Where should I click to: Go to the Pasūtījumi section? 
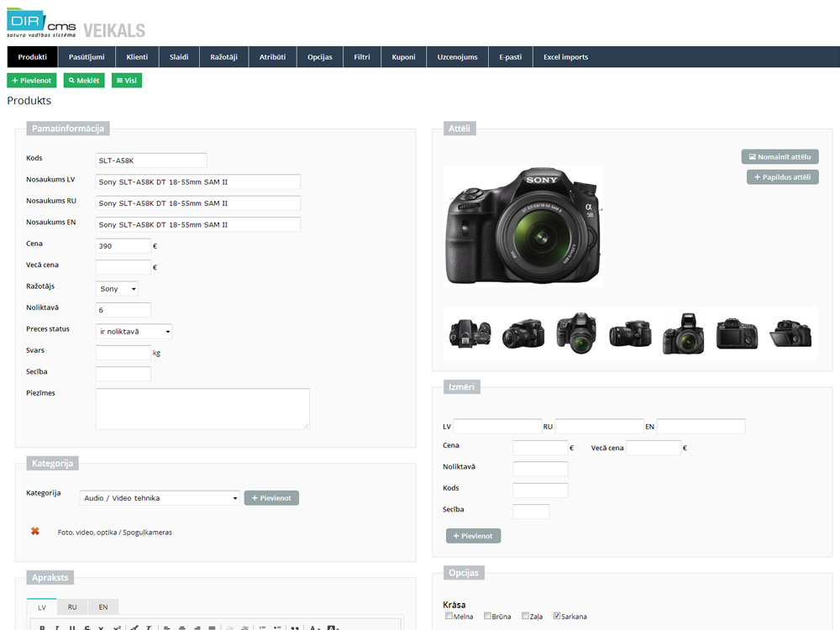pyautogui.click(x=87, y=57)
